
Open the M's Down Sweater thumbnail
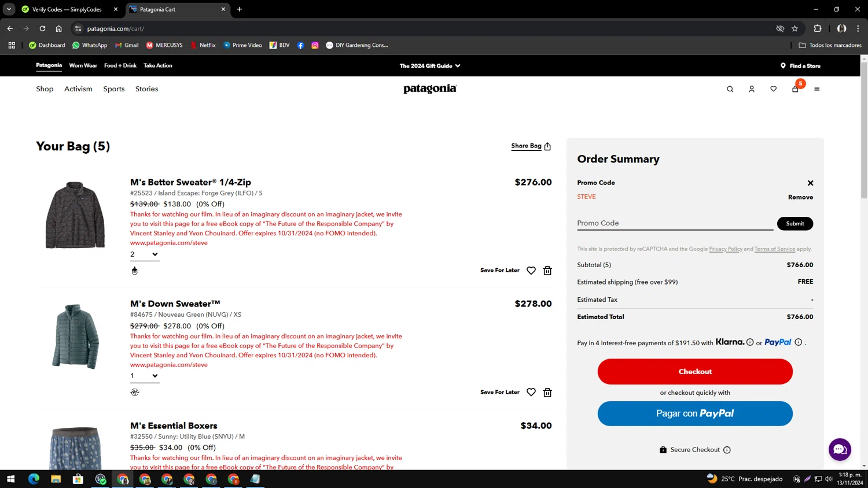point(75,337)
